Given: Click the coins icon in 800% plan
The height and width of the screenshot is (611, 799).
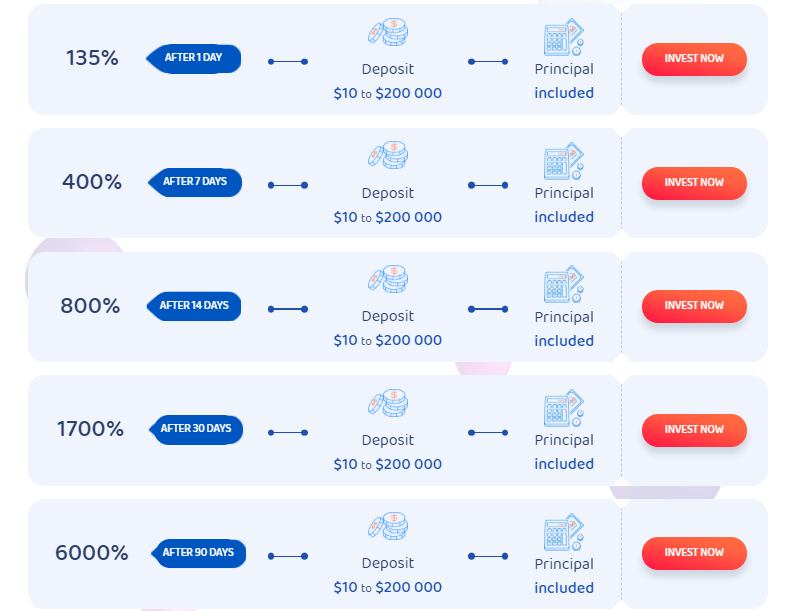Looking at the screenshot, I should pos(388,279).
